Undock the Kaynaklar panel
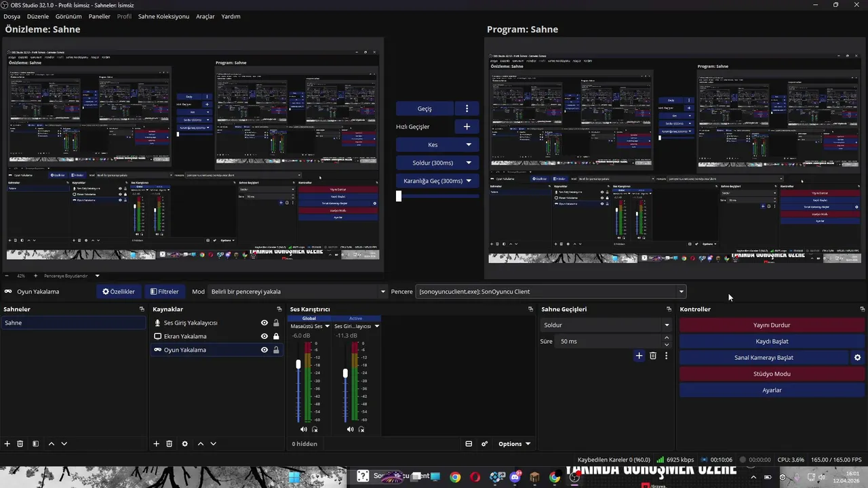This screenshot has height=488, width=868. [x=279, y=309]
